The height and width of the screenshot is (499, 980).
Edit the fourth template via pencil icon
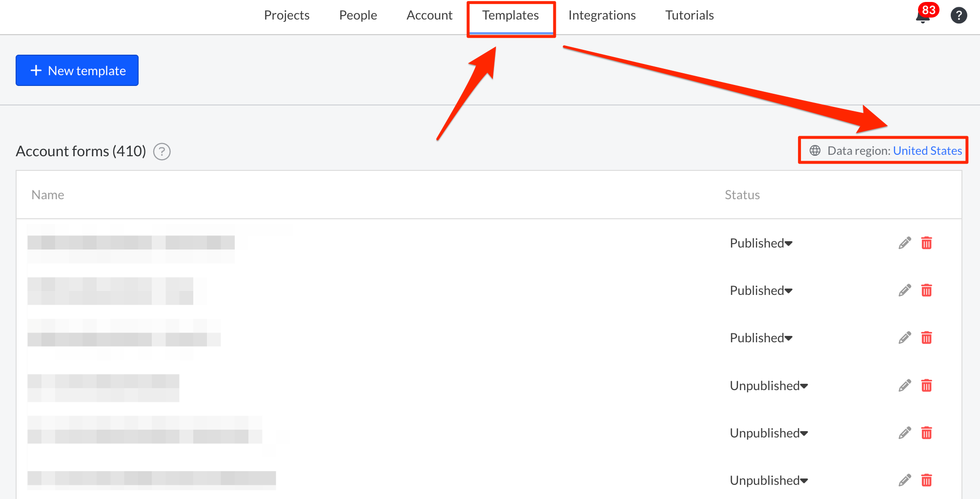tap(904, 386)
